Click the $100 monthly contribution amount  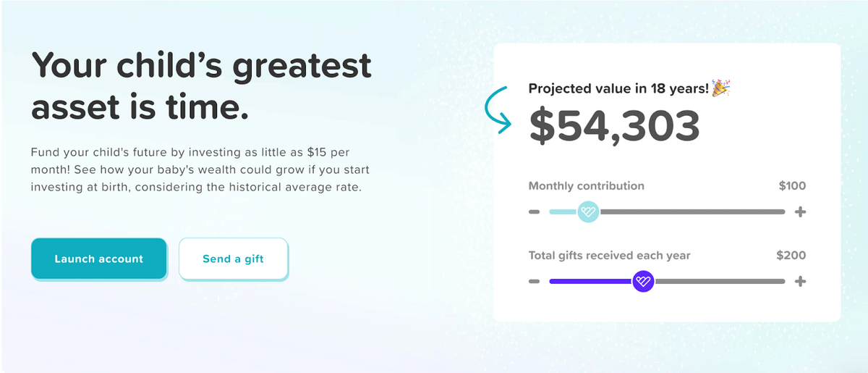click(792, 186)
